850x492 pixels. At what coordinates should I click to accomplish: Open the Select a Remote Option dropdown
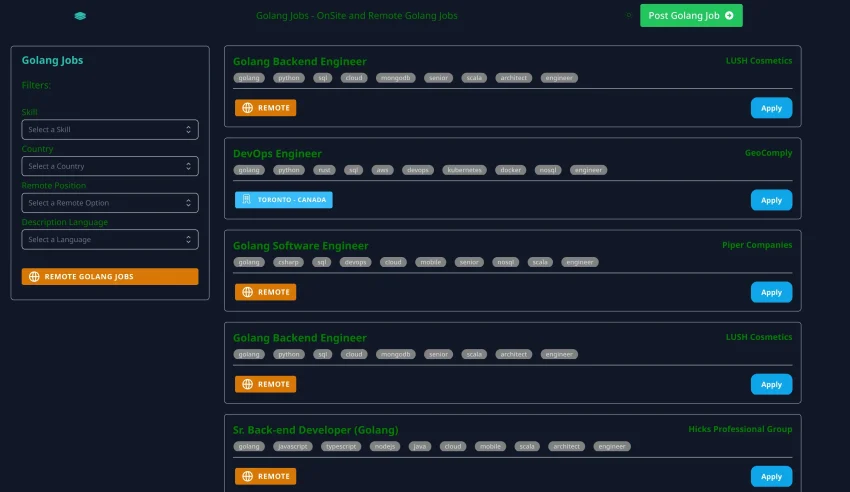click(110, 203)
